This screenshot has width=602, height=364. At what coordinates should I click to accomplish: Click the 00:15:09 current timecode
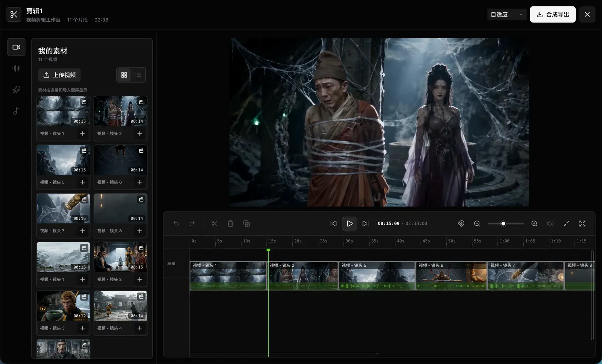point(389,223)
